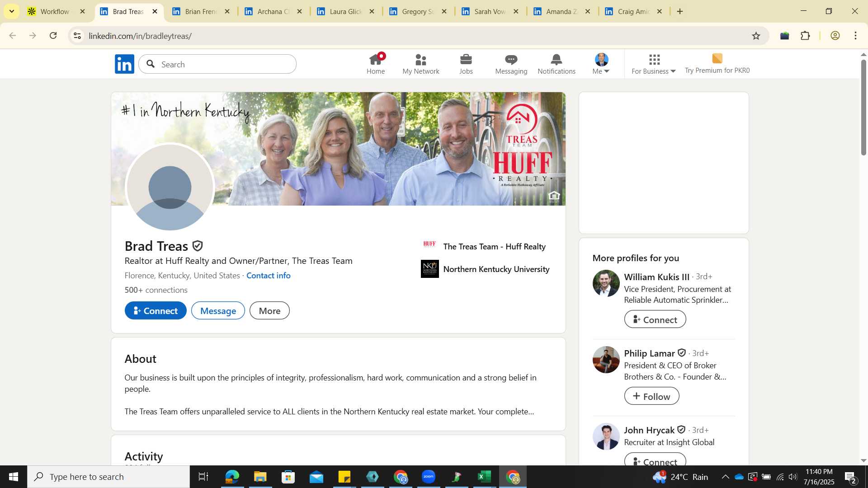
Task: Expand the For Business menu
Action: (x=654, y=64)
